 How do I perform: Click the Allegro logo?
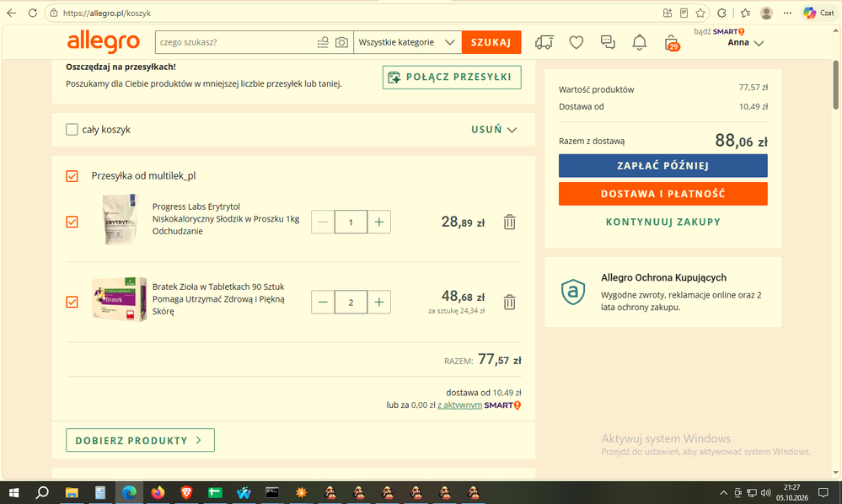point(103,42)
